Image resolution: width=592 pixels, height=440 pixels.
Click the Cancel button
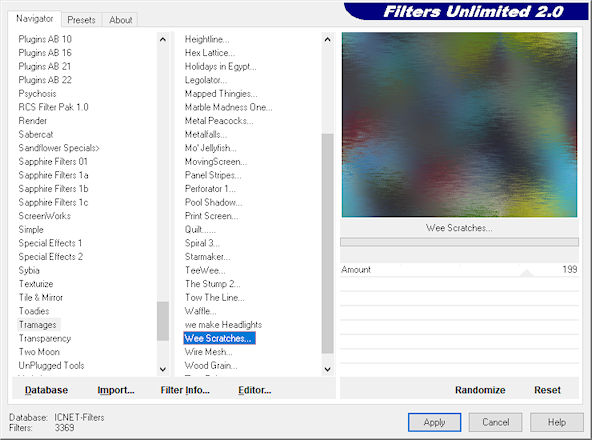(x=495, y=422)
